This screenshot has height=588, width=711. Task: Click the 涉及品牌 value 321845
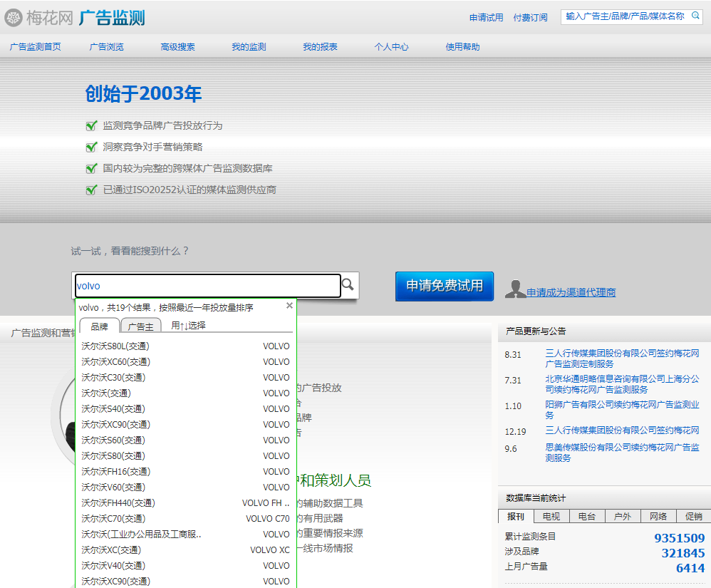point(683,553)
